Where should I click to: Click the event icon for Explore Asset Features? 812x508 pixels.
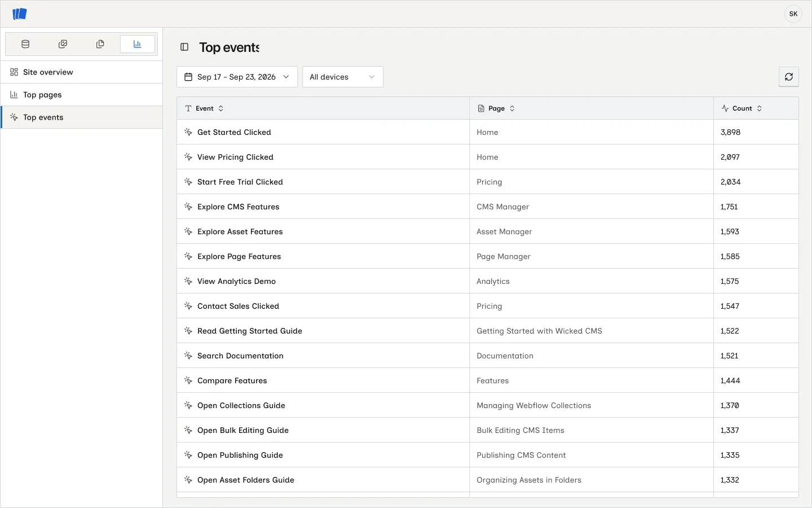pos(188,231)
